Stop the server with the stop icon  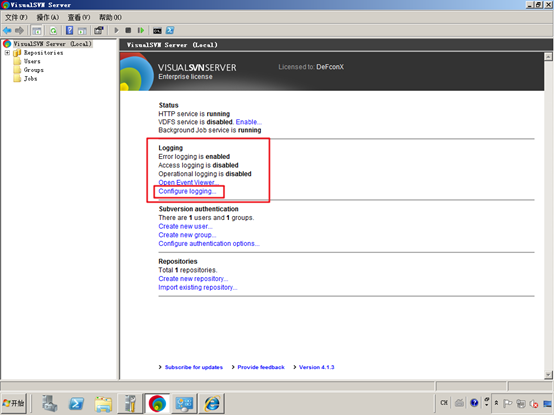(x=128, y=30)
